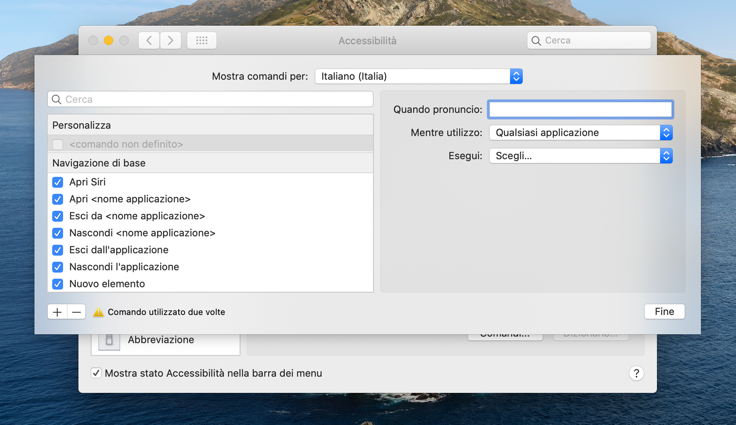Remove command with the minus button
This screenshot has height=425, width=736.
(77, 312)
